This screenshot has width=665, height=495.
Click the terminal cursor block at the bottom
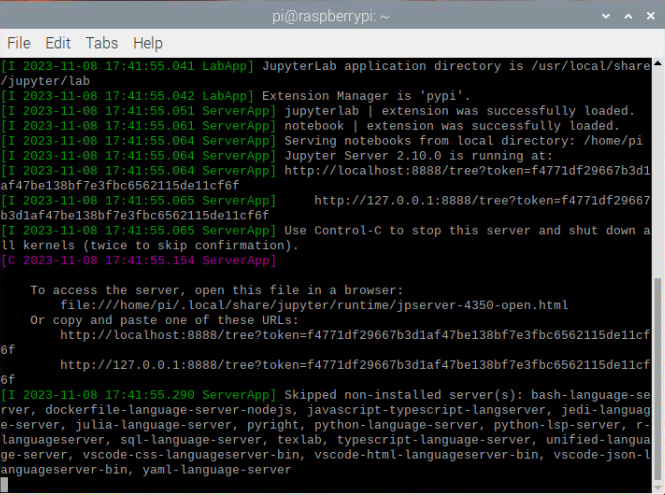4,484
